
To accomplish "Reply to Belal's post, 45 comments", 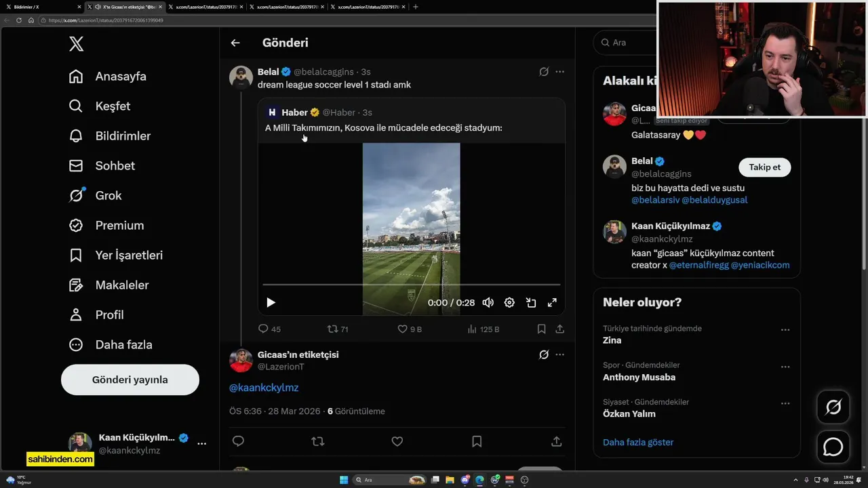I will pyautogui.click(x=269, y=329).
